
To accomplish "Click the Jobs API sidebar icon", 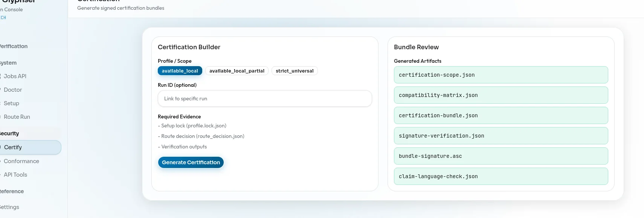I will point(1,76).
